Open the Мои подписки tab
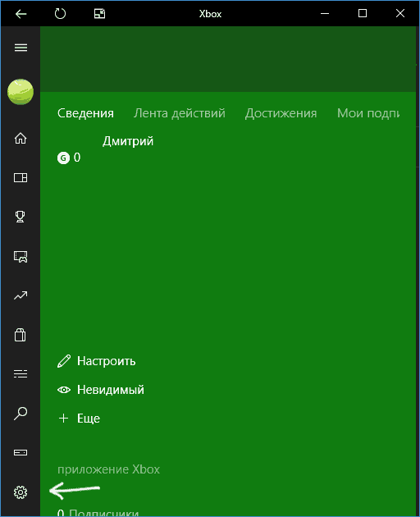This screenshot has width=420, height=517. click(x=368, y=113)
